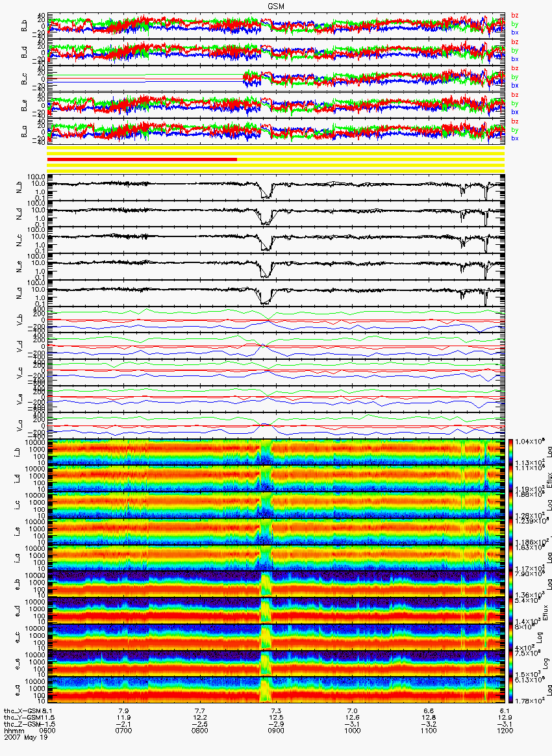Click the X-GSM value 7.3
The width and height of the screenshot is (552, 756).
276,711
